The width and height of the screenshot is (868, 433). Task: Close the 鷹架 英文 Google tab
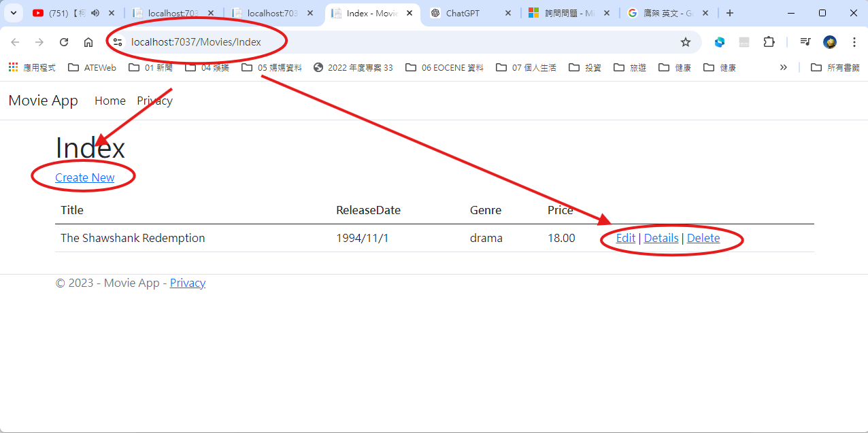(706, 13)
